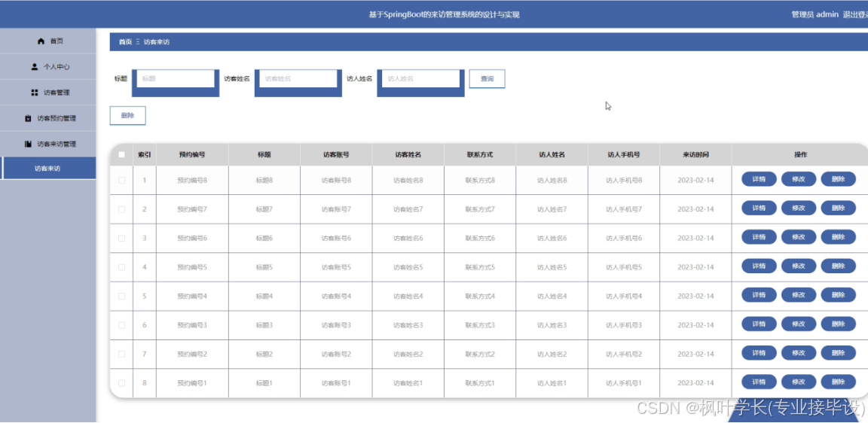Viewport: 868px width, 423px height.
Task: Check the row checkbox for 预约编号3
Action: [122, 325]
